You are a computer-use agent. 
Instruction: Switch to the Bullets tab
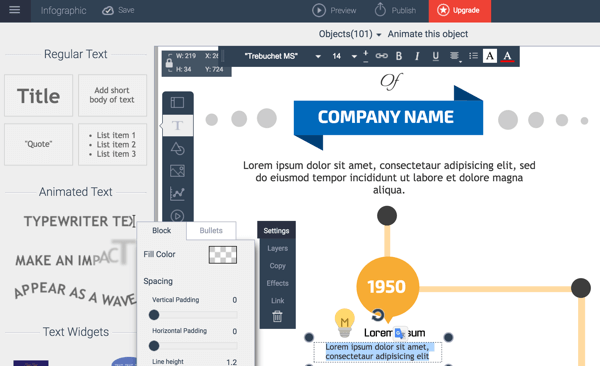211,230
